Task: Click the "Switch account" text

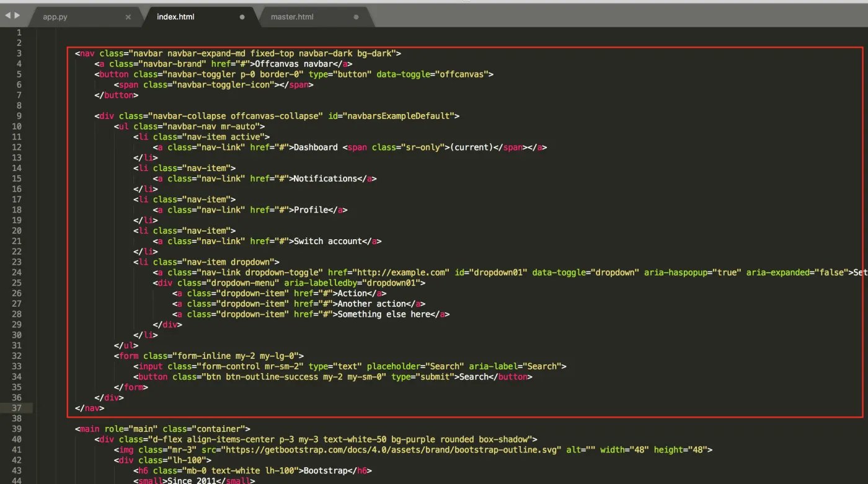Action: pyautogui.click(x=328, y=241)
